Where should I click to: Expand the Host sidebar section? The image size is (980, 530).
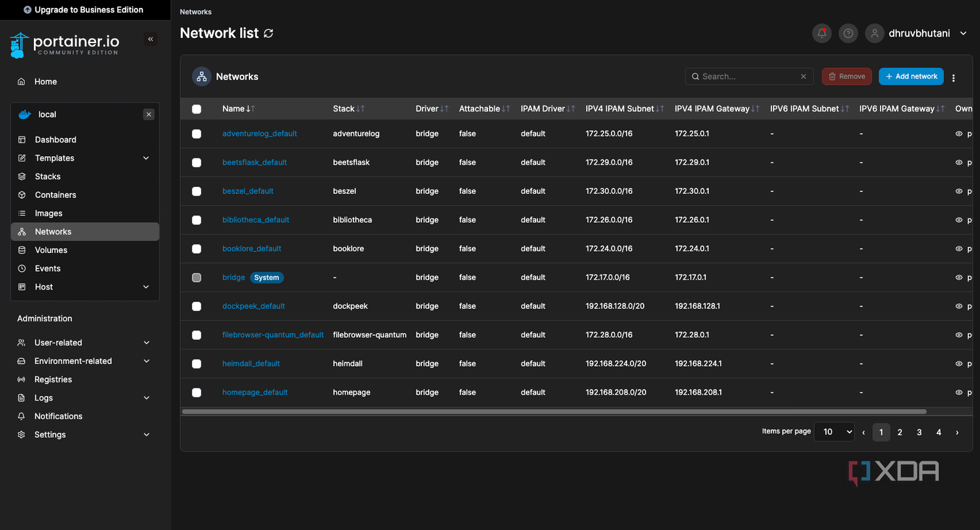pyautogui.click(x=85, y=287)
